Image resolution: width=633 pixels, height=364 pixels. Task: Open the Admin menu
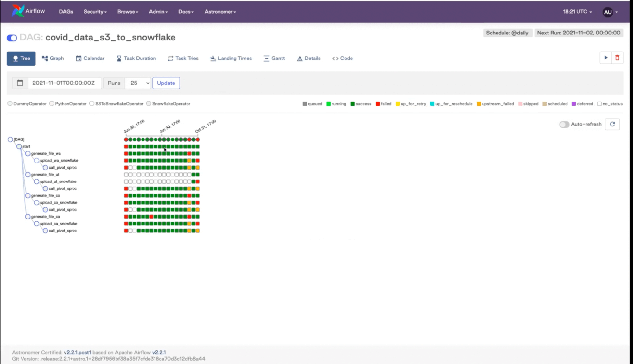tap(158, 12)
